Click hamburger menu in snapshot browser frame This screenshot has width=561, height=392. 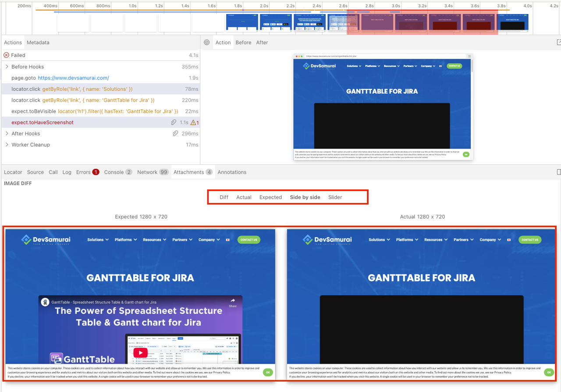tap(469, 56)
